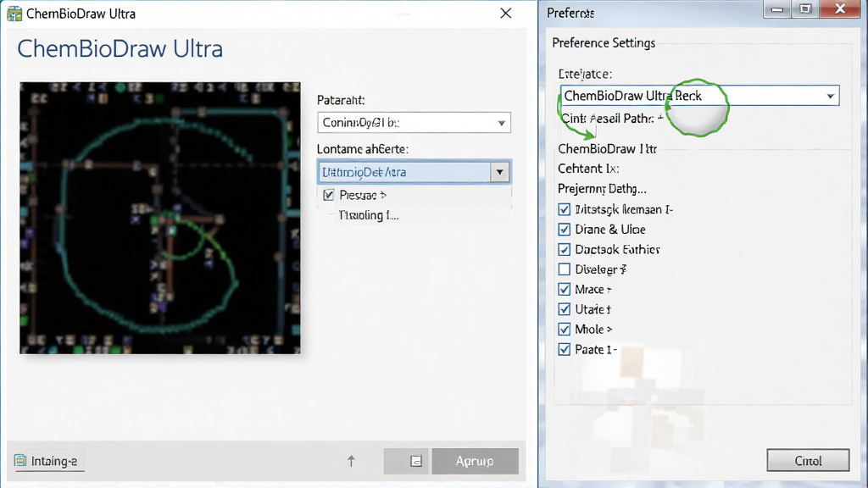The image size is (868, 488).
Task: Click the small document icon button
Action: 415,461
